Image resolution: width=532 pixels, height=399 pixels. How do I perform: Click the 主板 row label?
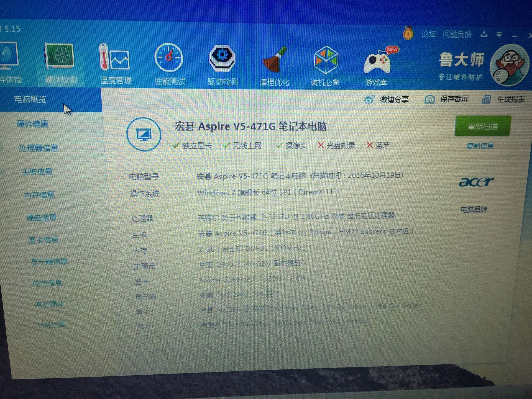point(139,235)
